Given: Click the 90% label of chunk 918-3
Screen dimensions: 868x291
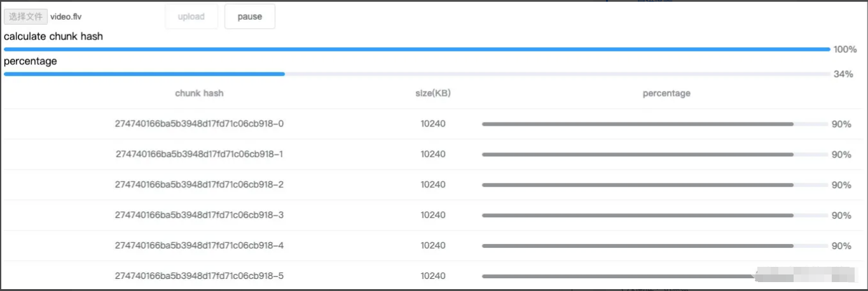Looking at the screenshot, I should click(x=841, y=215).
